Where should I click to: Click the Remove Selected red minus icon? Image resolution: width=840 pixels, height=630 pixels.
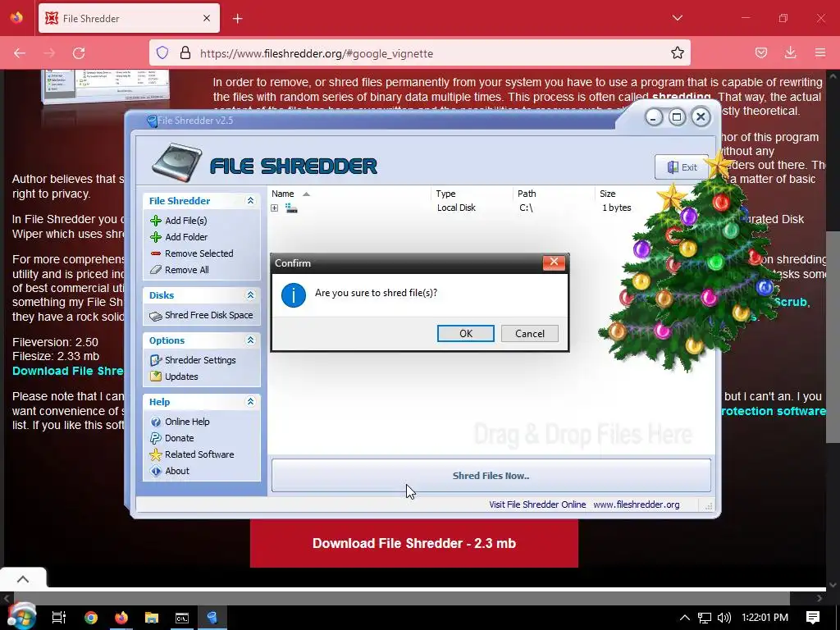(156, 253)
